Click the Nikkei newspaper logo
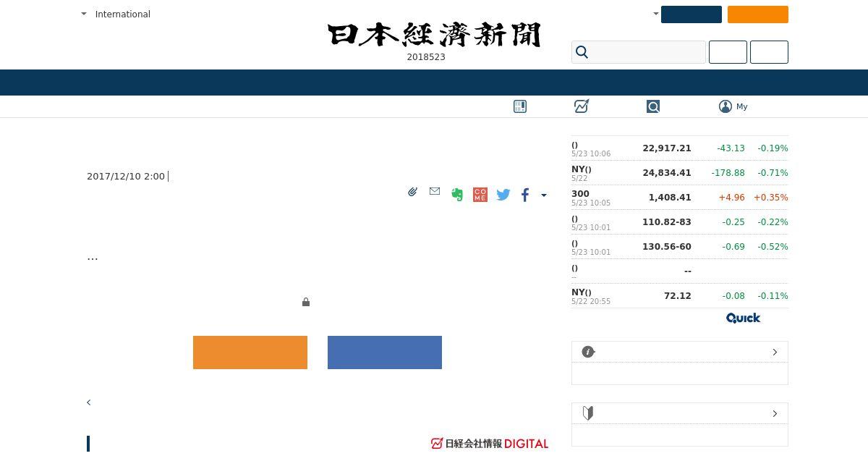 pos(434,35)
